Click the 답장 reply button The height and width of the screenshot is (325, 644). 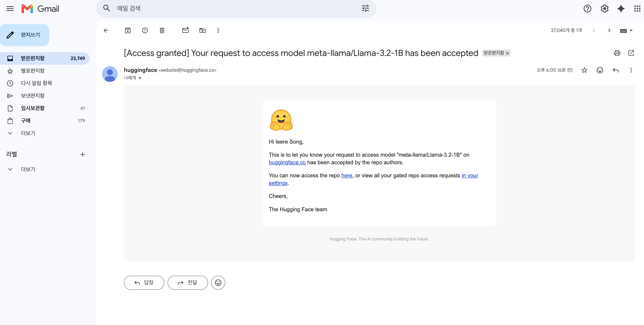coord(144,283)
